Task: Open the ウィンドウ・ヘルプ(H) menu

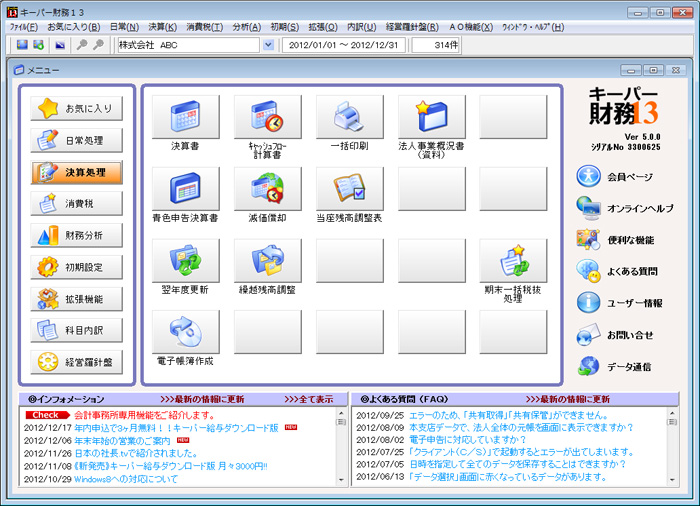Action: [x=533, y=27]
